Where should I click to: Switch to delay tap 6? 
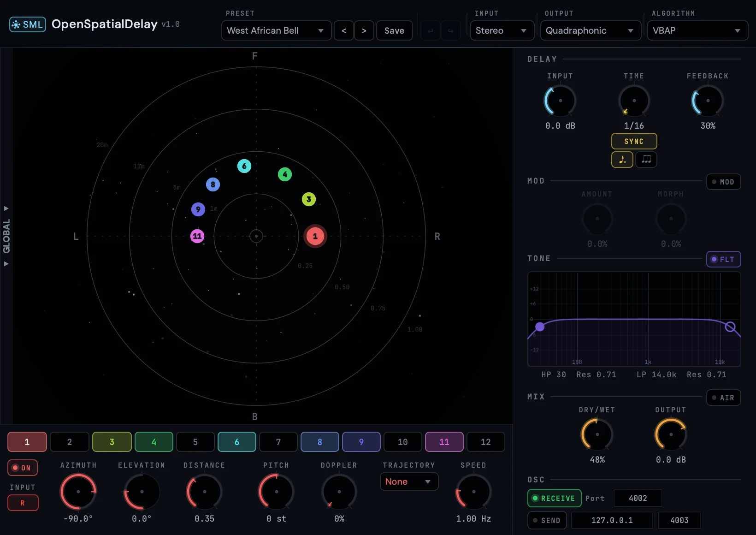[x=237, y=442]
